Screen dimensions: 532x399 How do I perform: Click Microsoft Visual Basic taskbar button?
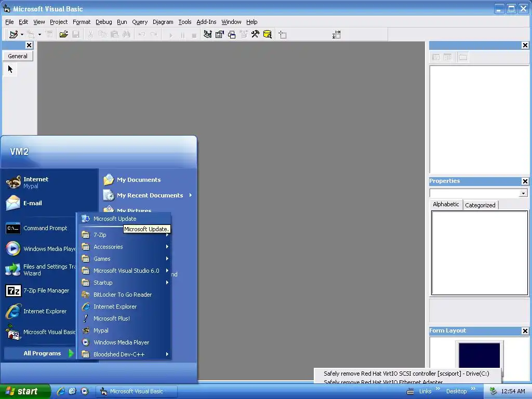pos(137,391)
